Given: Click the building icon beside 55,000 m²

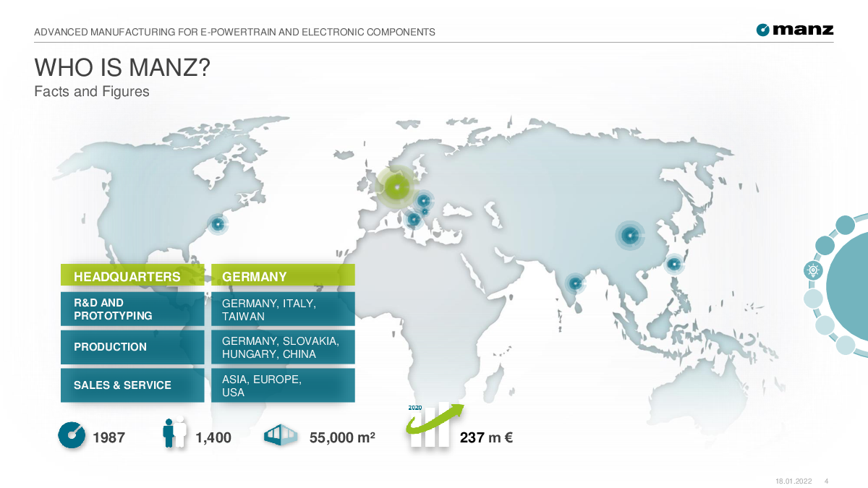Looking at the screenshot, I should pyautogui.click(x=281, y=436).
